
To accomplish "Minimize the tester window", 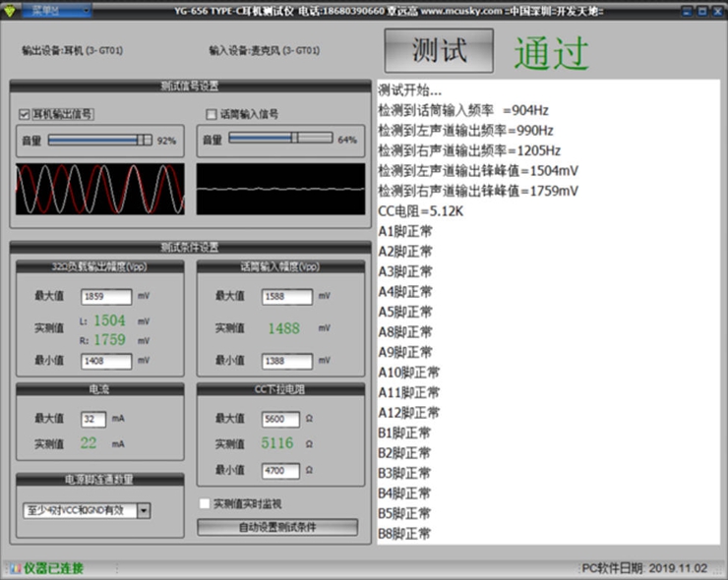I will point(687,11).
